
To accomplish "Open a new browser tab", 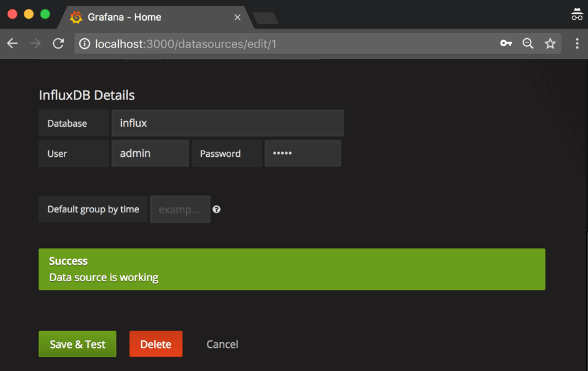I will click(x=265, y=18).
